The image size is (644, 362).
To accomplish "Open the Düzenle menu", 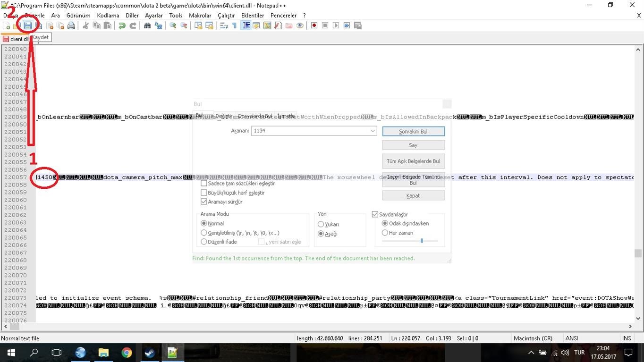I will tap(34, 15).
